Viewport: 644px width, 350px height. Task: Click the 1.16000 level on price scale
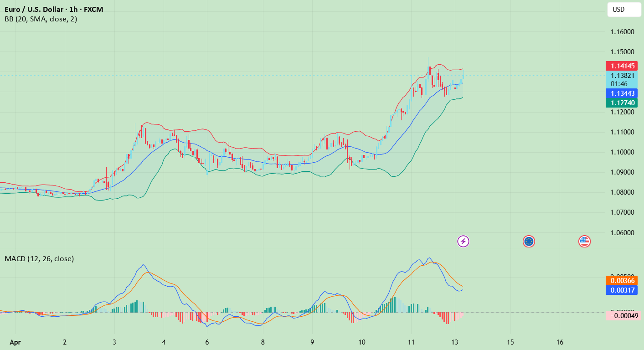622,32
